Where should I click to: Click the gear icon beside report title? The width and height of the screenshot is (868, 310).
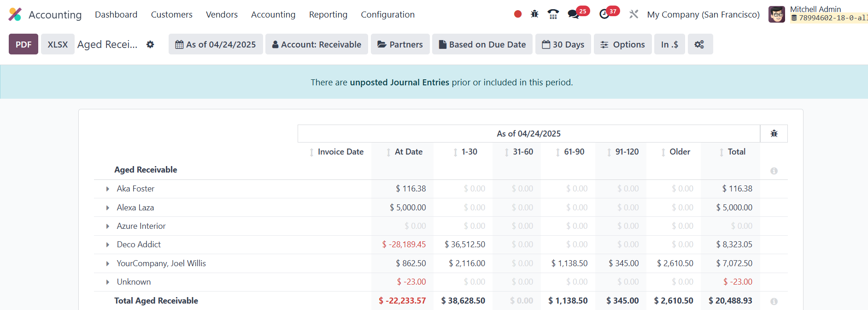150,45
